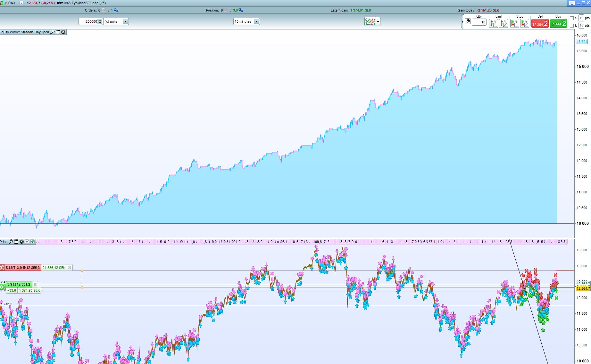Screen dimensions: 591x364
Task: Close the 3,9 @ 12 331,2 position with X
Action: click(35, 284)
